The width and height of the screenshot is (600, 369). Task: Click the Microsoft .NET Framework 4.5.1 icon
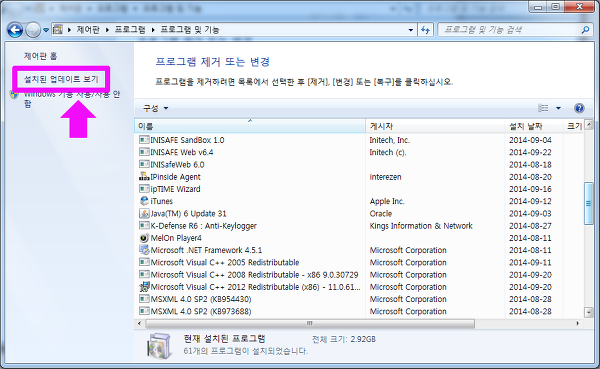tap(144, 250)
